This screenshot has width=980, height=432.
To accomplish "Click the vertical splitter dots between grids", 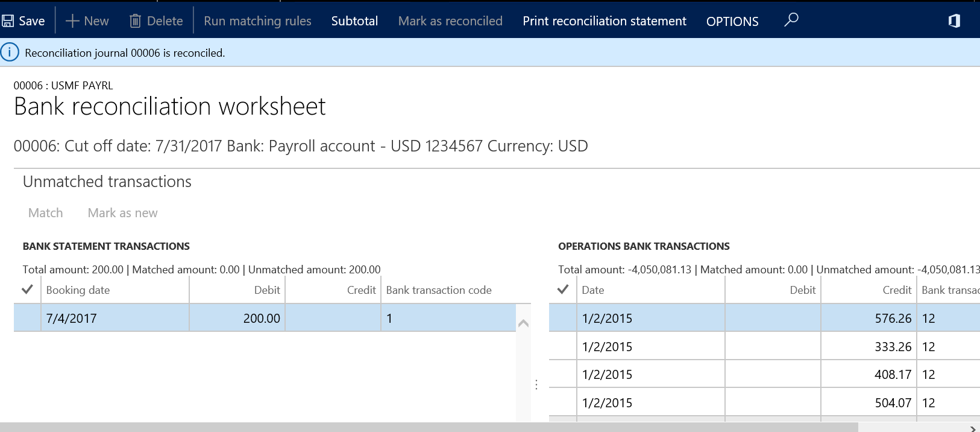I will click(536, 384).
